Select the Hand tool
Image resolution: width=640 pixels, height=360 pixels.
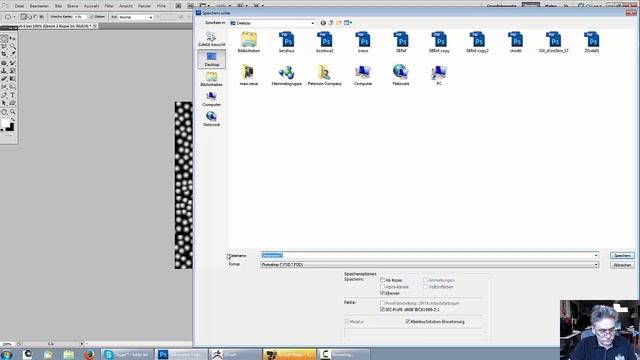tap(4, 112)
